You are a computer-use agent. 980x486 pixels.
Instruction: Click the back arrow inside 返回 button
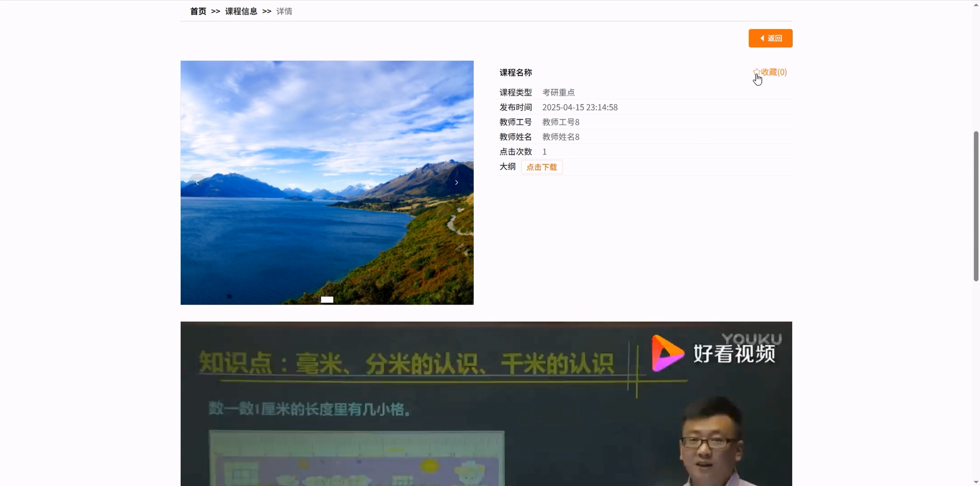click(762, 38)
